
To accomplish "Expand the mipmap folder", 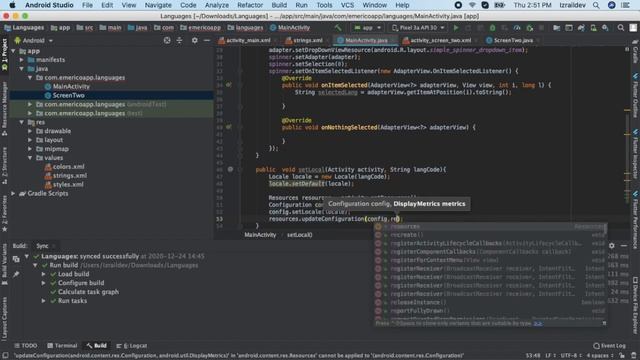I will (x=30, y=149).
